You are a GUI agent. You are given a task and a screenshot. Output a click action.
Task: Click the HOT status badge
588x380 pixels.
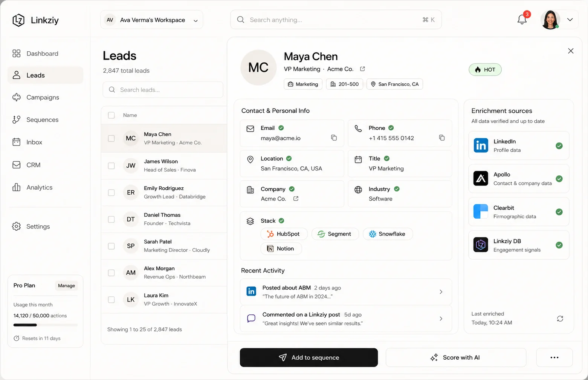(x=485, y=69)
